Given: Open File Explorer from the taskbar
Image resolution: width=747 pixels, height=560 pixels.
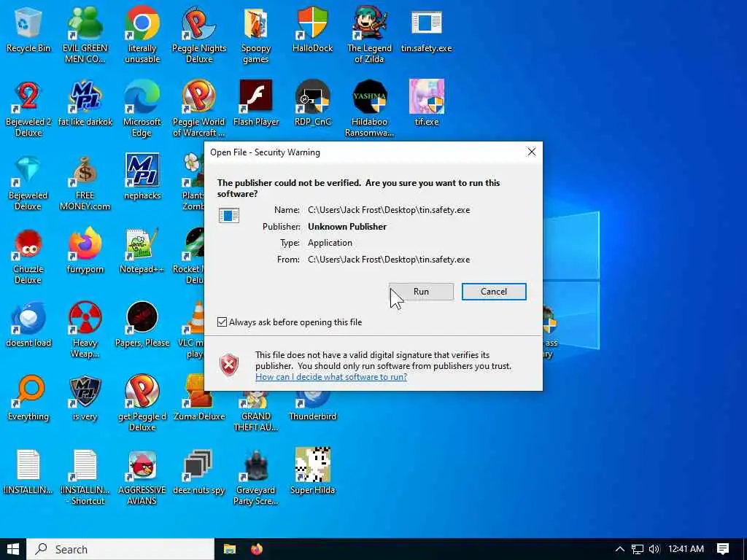Looking at the screenshot, I should [x=230, y=549].
